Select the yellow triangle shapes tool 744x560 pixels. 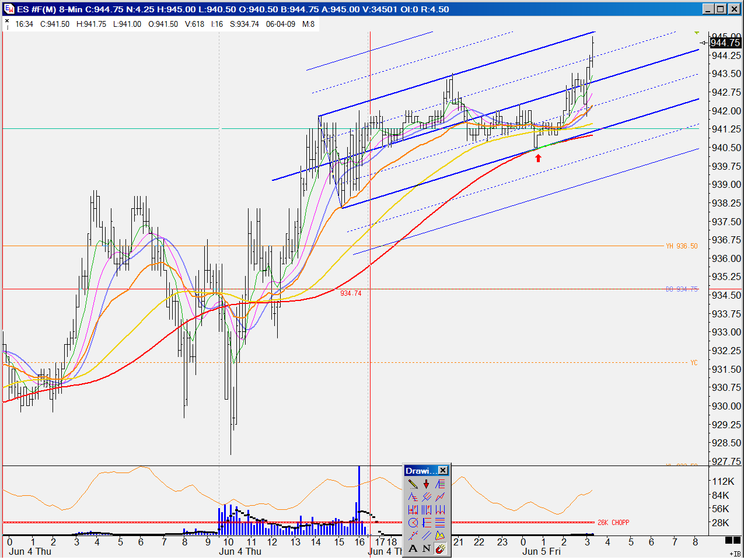click(x=440, y=535)
